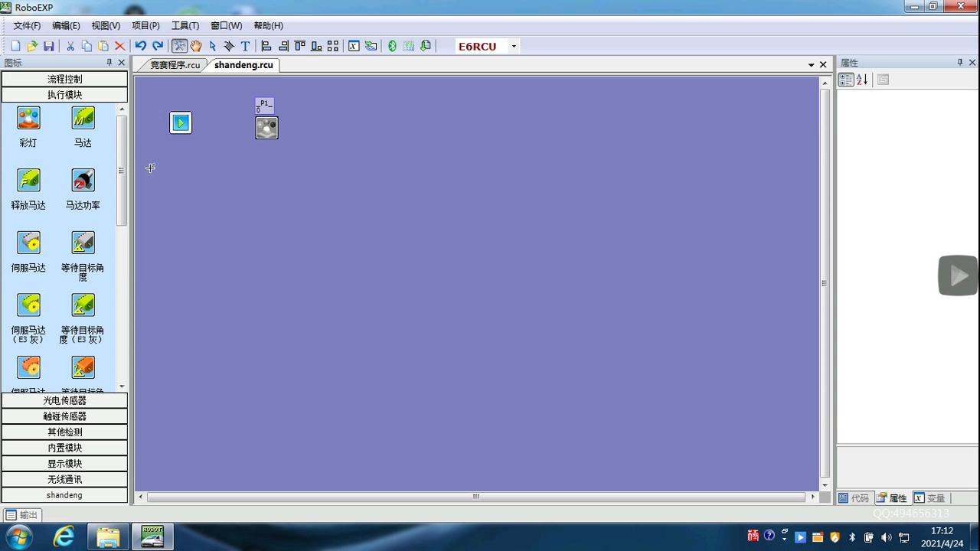Click the Undo arrow icon
This screenshot has width=980, height=551.
point(141,46)
